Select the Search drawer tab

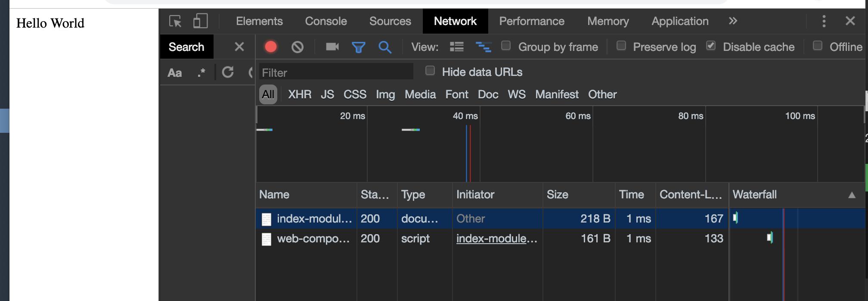click(186, 47)
